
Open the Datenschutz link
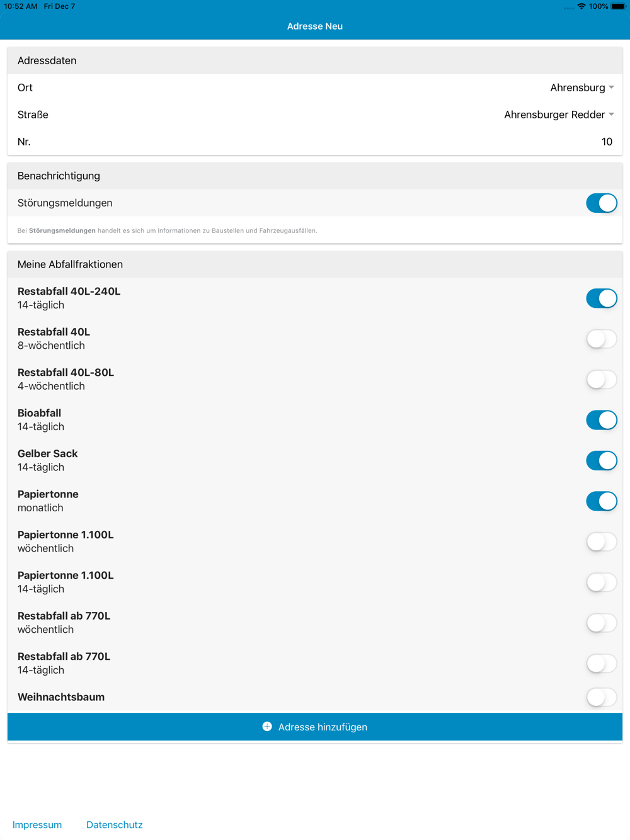tap(115, 825)
